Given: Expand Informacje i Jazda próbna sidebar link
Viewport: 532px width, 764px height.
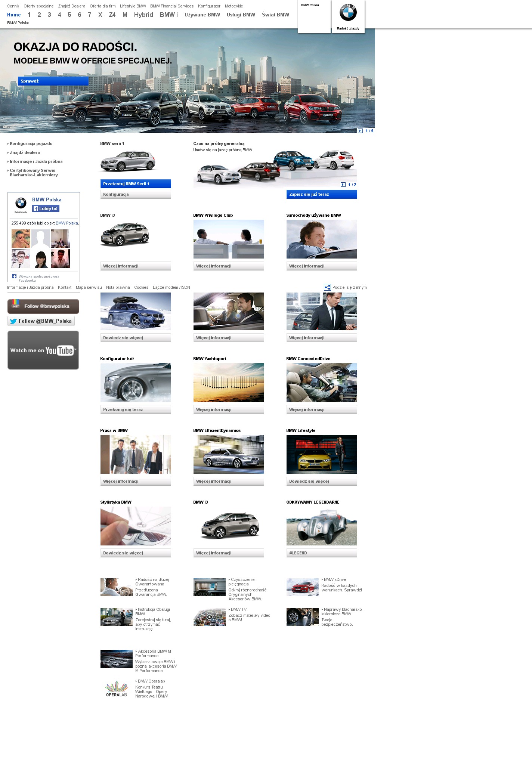Looking at the screenshot, I should coord(36,161).
